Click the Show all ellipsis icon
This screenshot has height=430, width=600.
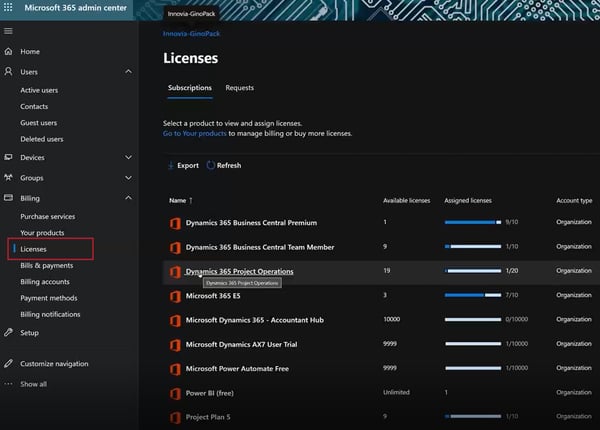8,384
